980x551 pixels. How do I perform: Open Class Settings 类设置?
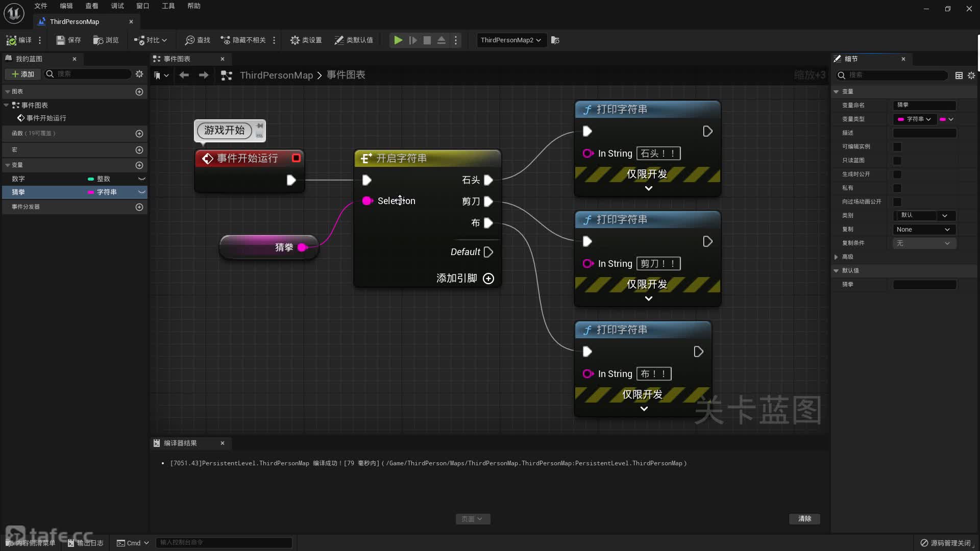coord(306,40)
